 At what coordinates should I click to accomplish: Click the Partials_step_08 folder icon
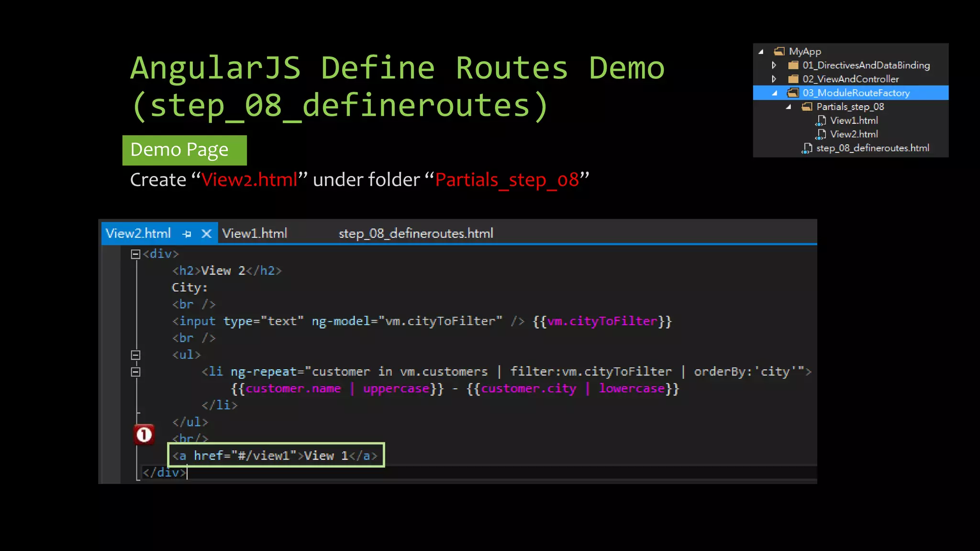coord(807,107)
